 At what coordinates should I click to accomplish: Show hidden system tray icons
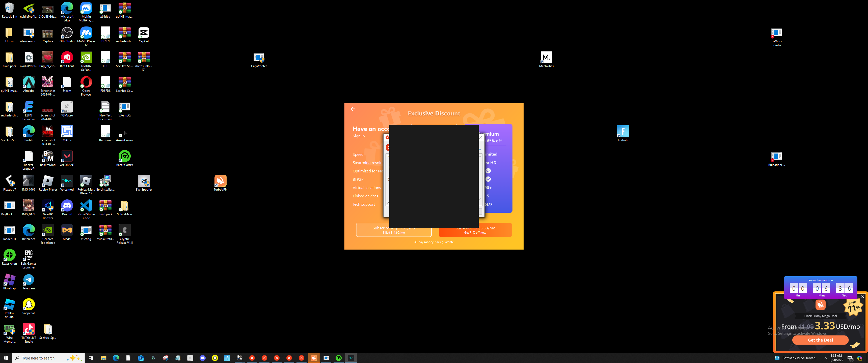click(825, 358)
